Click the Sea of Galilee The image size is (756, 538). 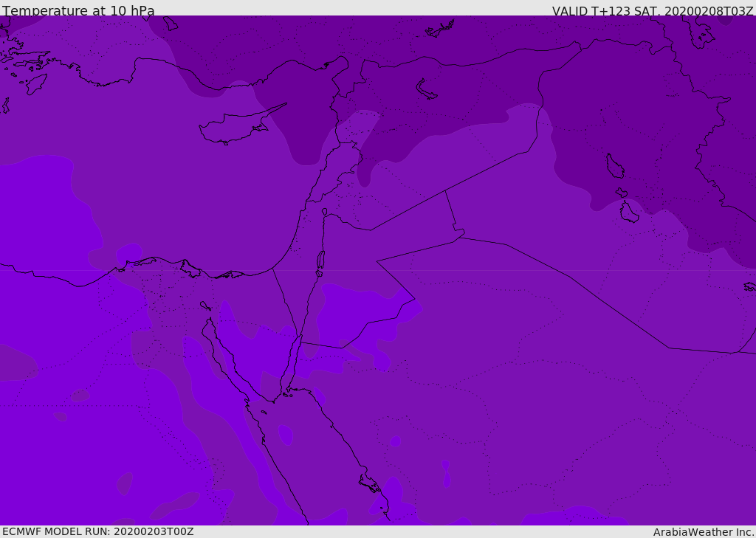pos(324,212)
